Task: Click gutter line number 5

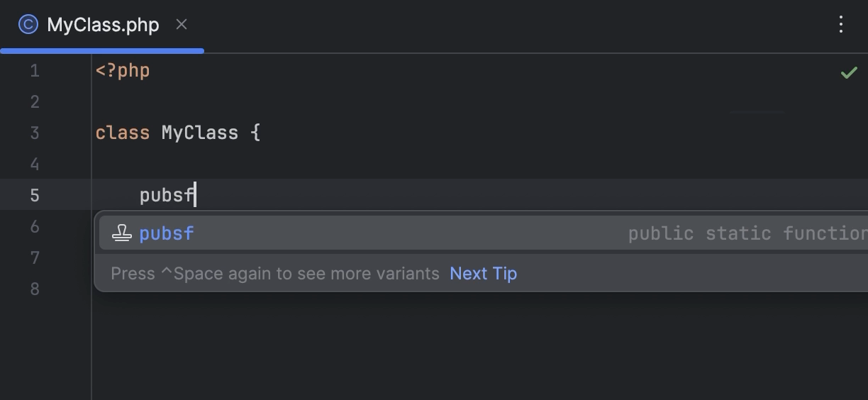Action: [35, 196]
